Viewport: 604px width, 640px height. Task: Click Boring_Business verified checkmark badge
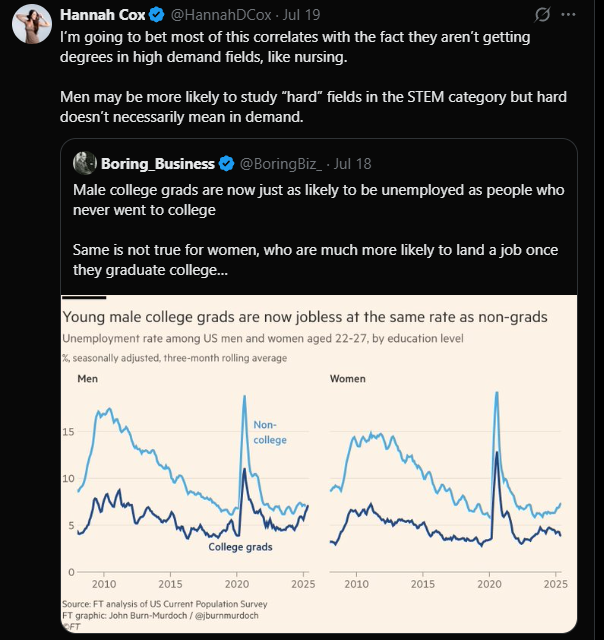(226, 164)
